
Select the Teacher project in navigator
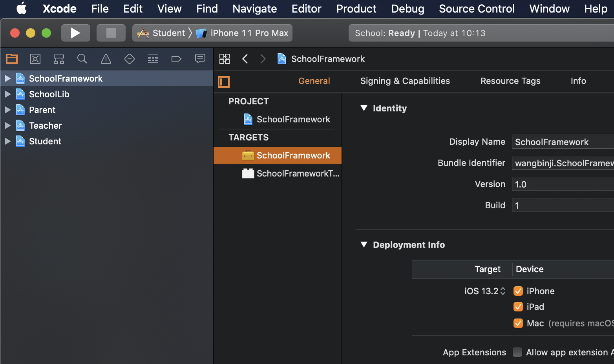coord(107,126)
